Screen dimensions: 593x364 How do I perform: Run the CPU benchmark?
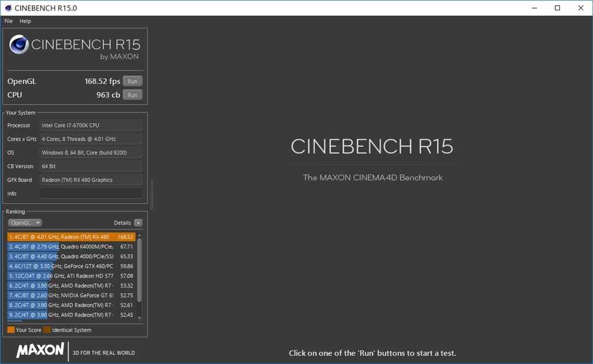click(132, 94)
